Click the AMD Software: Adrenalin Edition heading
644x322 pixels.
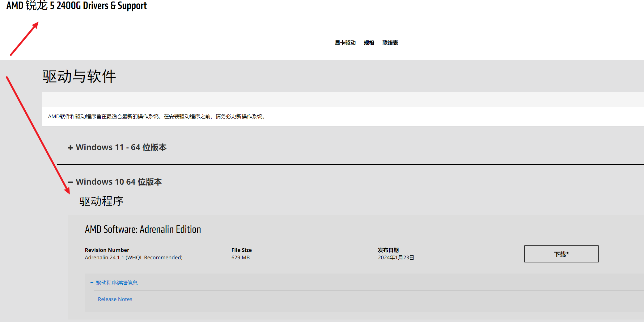(143, 229)
